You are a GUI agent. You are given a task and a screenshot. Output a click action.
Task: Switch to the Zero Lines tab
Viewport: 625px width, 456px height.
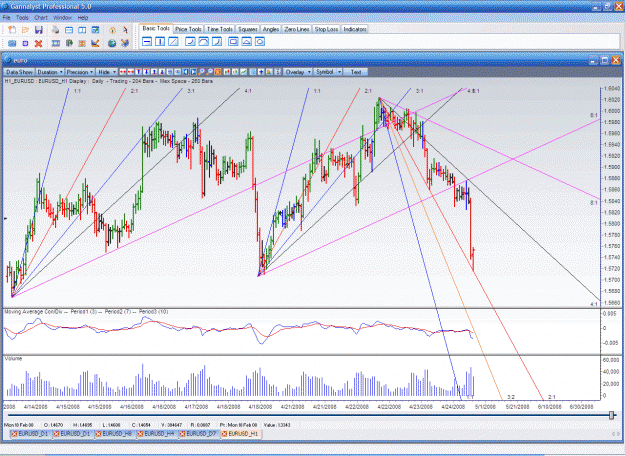[297, 29]
